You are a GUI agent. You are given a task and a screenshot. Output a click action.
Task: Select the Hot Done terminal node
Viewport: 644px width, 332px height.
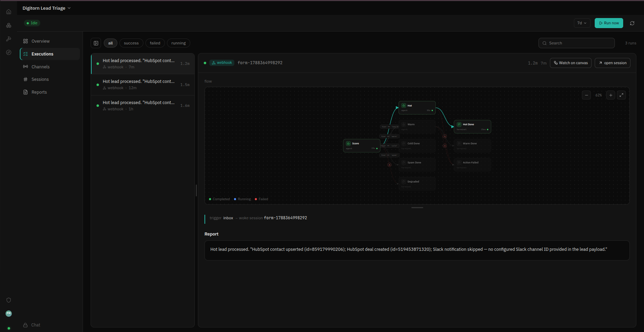tap(472, 127)
